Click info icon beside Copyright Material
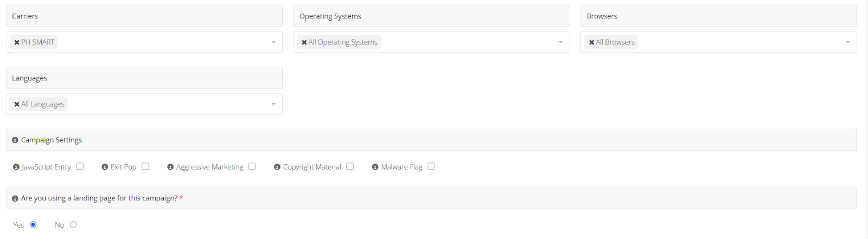 point(277,167)
